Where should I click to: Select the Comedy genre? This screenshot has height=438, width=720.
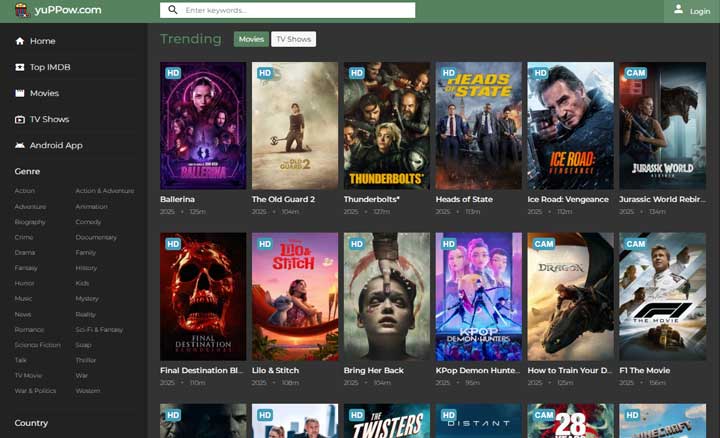[88, 222]
